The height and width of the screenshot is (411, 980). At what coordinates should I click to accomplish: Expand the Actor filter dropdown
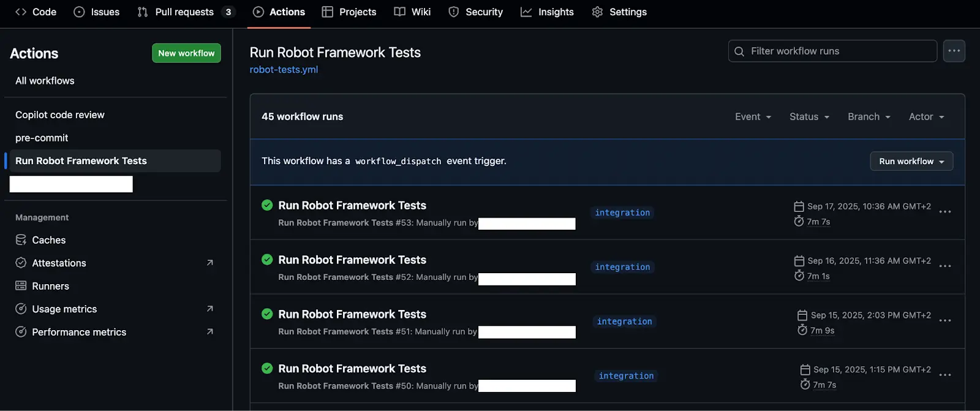[927, 117]
